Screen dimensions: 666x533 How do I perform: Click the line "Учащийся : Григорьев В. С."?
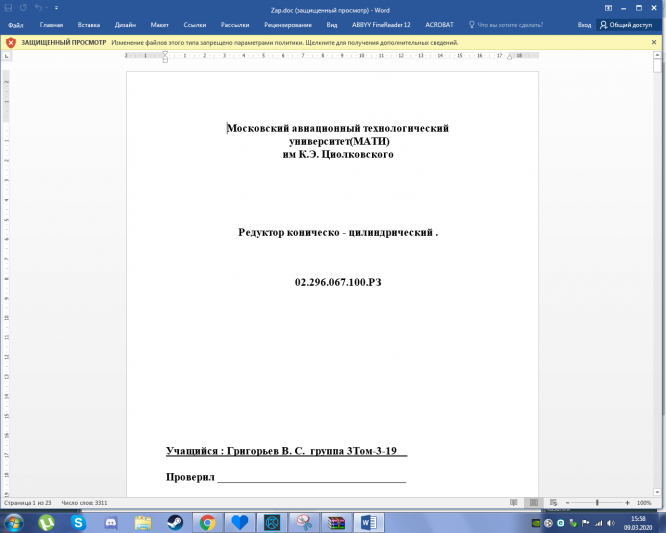click(235, 451)
